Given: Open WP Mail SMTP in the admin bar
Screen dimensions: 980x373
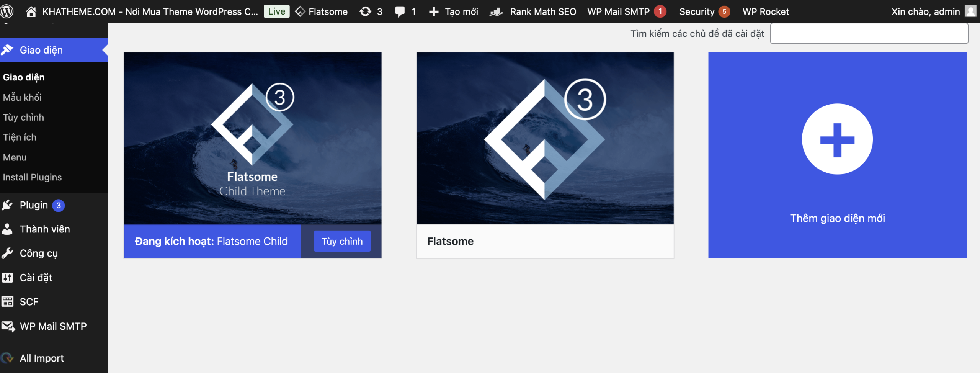Looking at the screenshot, I should 618,11.
